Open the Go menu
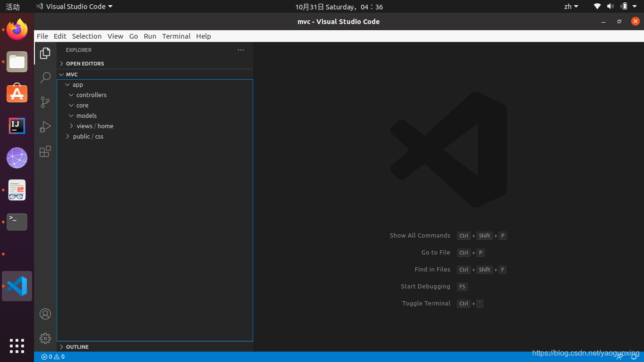This screenshot has width=644, height=362. click(133, 36)
